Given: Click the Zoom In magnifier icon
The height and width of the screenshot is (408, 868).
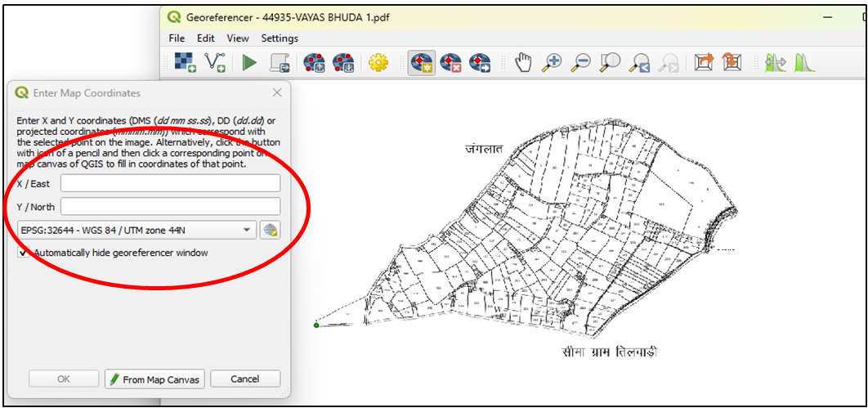Looking at the screenshot, I should point(553,63).
